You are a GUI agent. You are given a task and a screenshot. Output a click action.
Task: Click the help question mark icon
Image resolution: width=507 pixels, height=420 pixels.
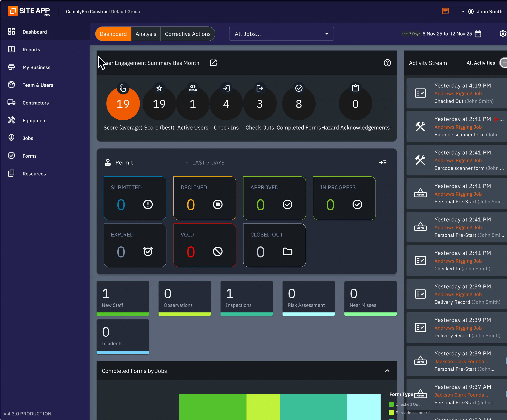click(387, 63)
